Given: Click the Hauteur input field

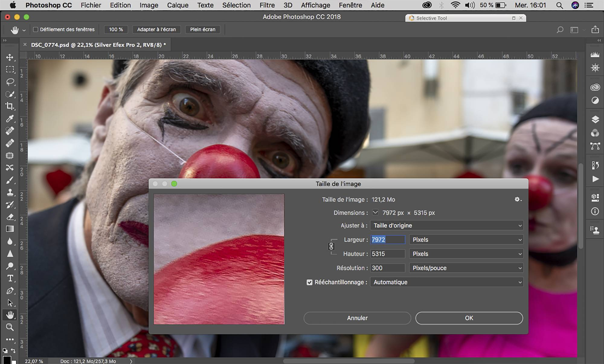Looking at the screenshot, I should tap(388, 254).
